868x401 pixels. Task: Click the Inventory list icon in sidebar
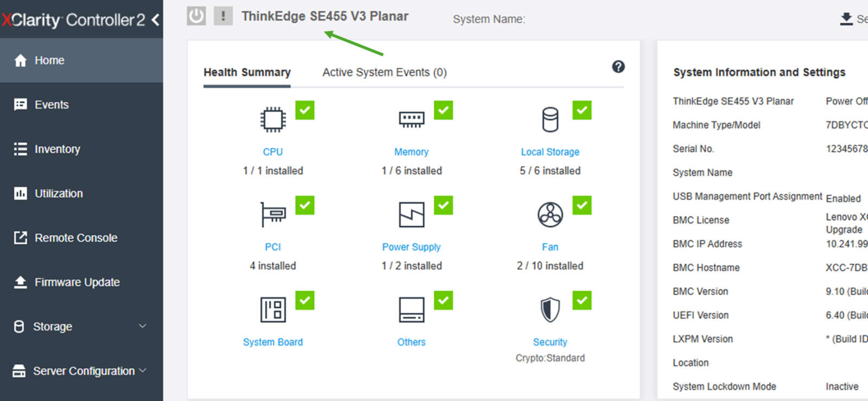pyautogui.click(x=20, y=149)
